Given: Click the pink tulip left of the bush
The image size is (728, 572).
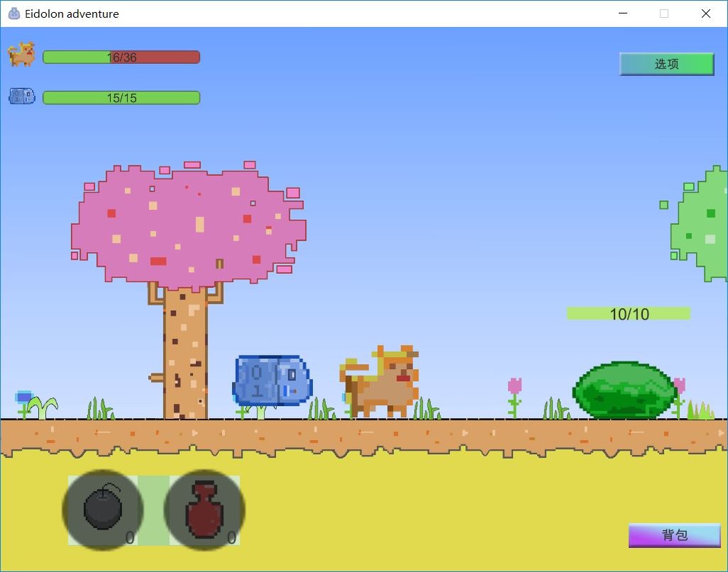Looking at the screenshot, I should [x=514, y=395].
